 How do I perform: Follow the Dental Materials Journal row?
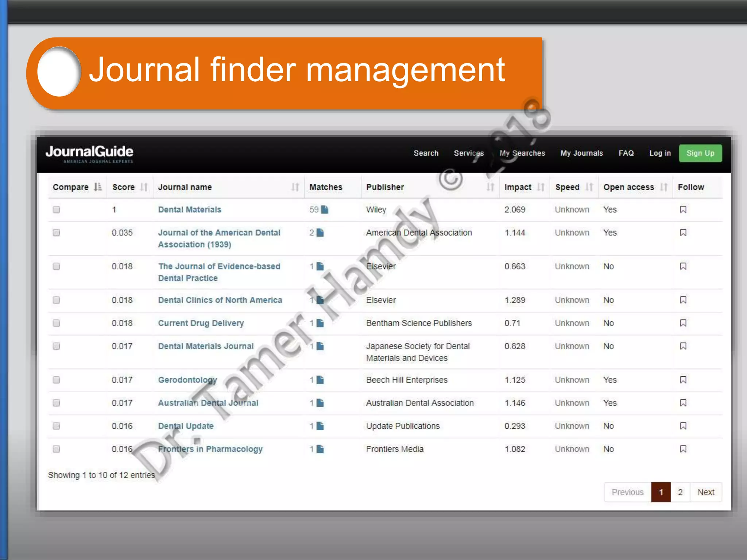pyautogui.click(x=683, y=346)
